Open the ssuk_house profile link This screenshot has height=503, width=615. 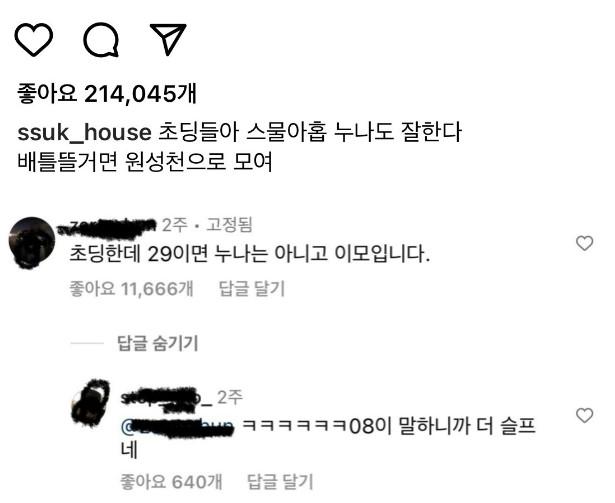click(84, 132)
